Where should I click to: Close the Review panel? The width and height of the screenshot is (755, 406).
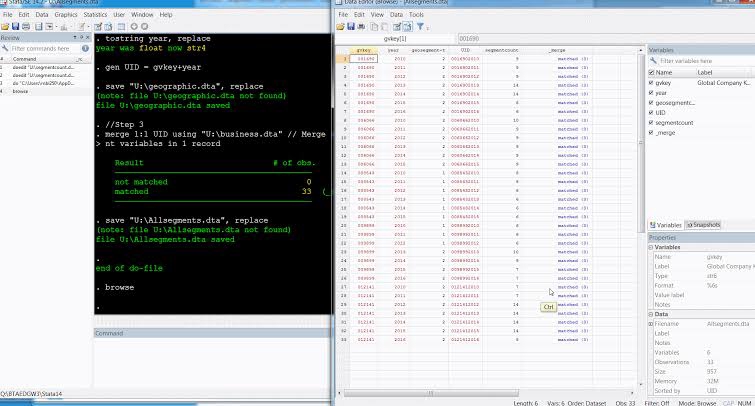pos(88,38)
